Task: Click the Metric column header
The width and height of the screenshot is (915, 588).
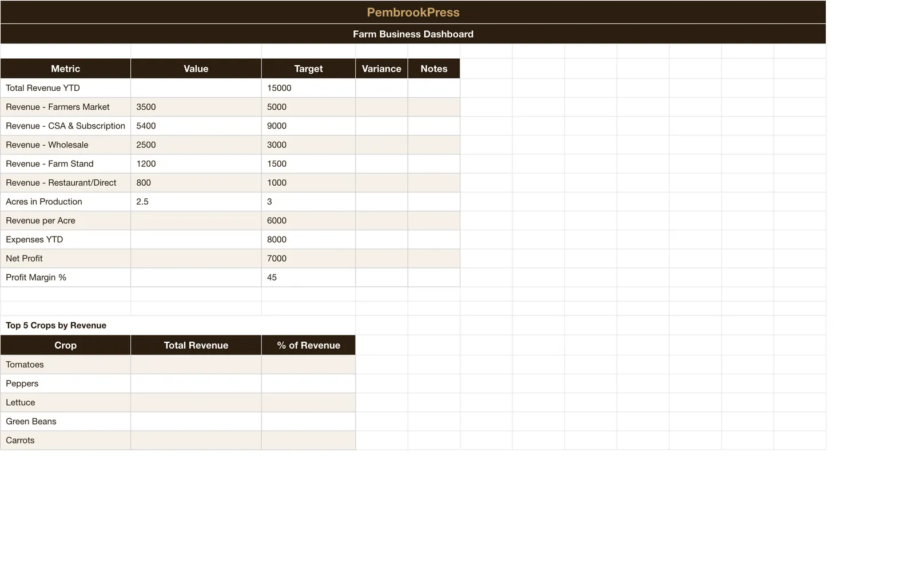Action: pos(65,69)
